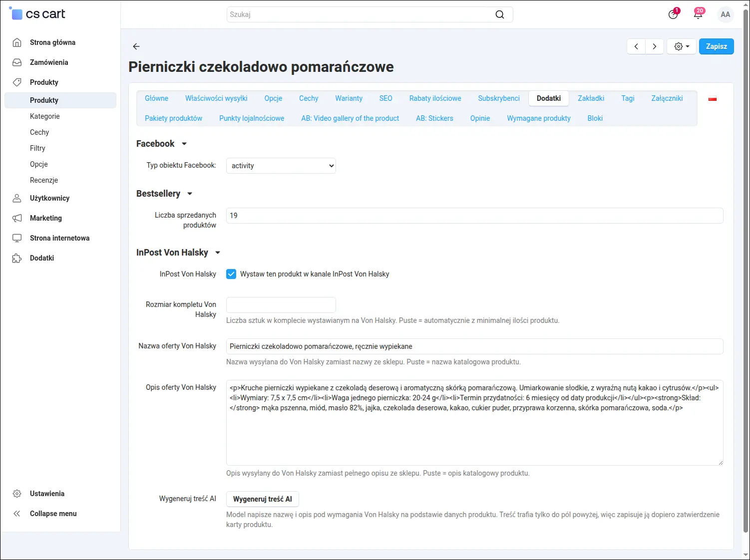Image resolution: width=750 pixels, height=560 pixels.
Task: Click the Marketing megaphone icon
Action: pyautogui.click(x=17, y=218)
